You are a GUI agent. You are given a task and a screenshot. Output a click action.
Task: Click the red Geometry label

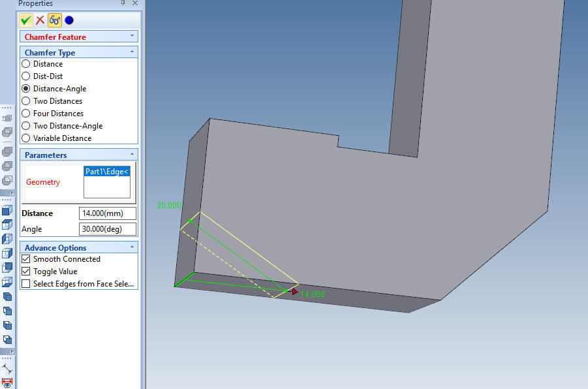click(x=43, y=182)
